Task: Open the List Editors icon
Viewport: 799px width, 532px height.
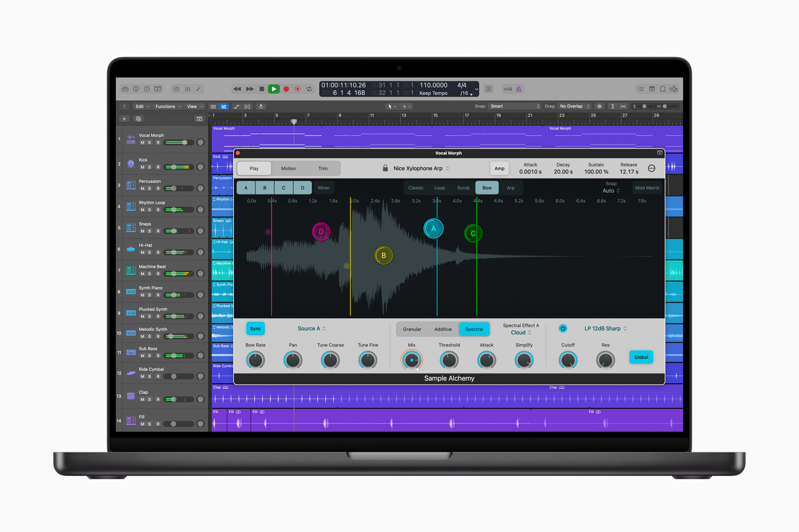Action: 640,89
